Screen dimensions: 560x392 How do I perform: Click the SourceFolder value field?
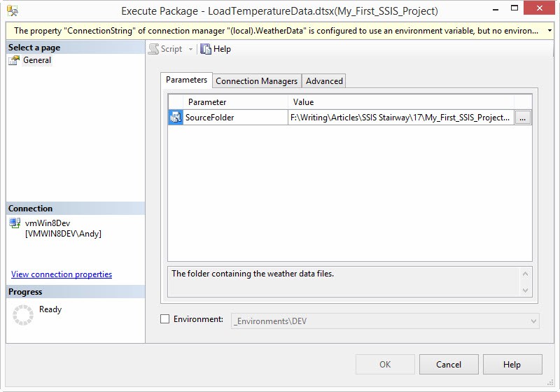click(400, 118)
